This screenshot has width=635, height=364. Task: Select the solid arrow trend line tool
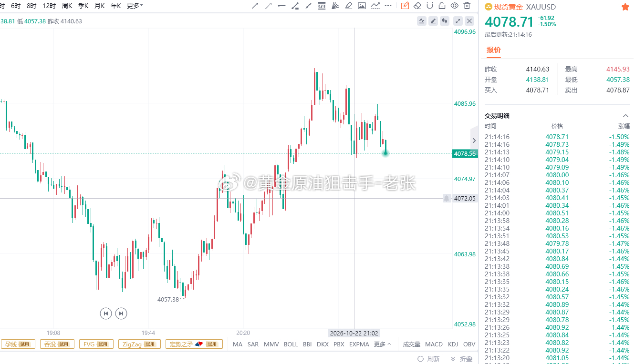pos(255,6)
